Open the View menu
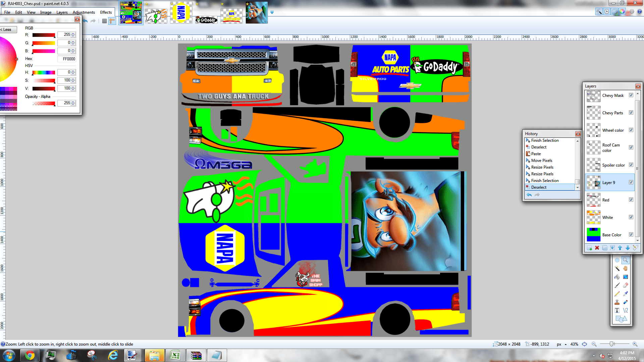The height and width of the screenshot is (362, 644). tap(31, 12)
